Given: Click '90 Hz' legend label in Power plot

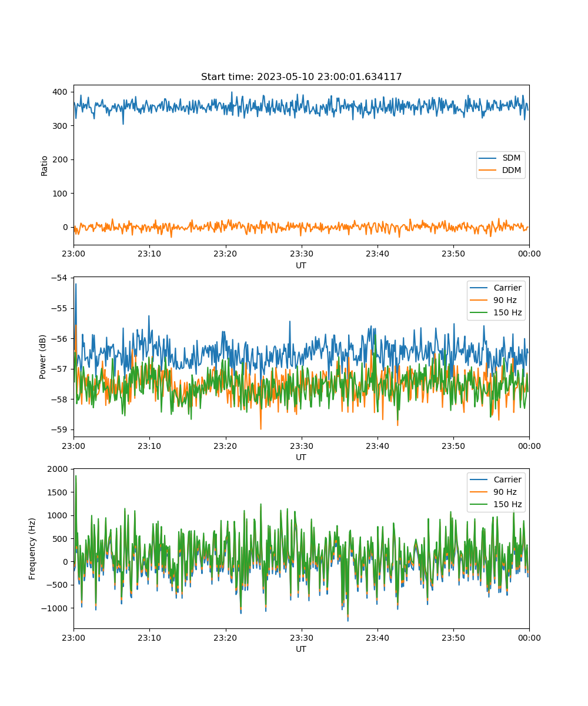Looking at the screenshot, I should pos(505,300).
